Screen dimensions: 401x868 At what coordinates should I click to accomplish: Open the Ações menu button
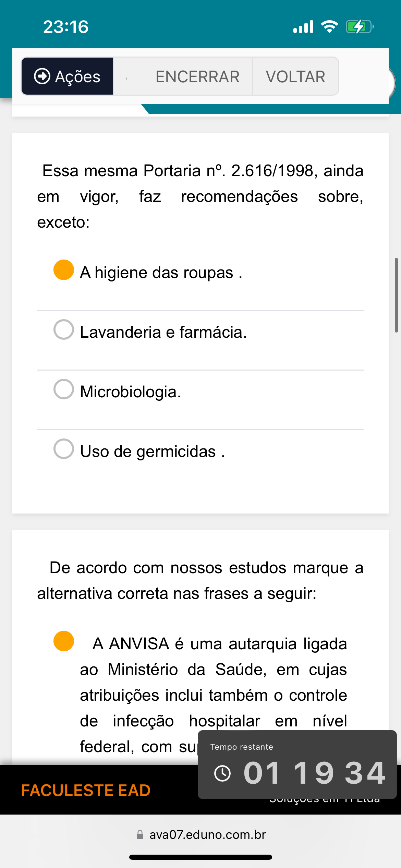coord(67,76)
